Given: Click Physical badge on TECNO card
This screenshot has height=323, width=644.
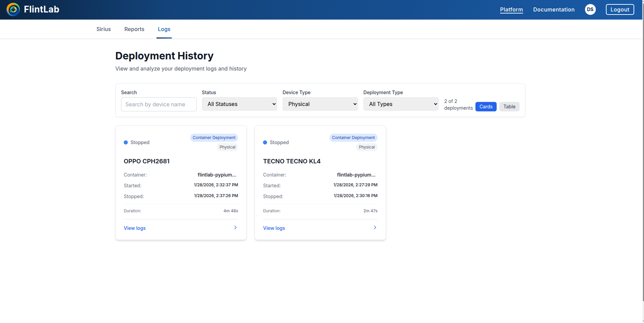Looking at the screenshot, I should click(367, 147).
